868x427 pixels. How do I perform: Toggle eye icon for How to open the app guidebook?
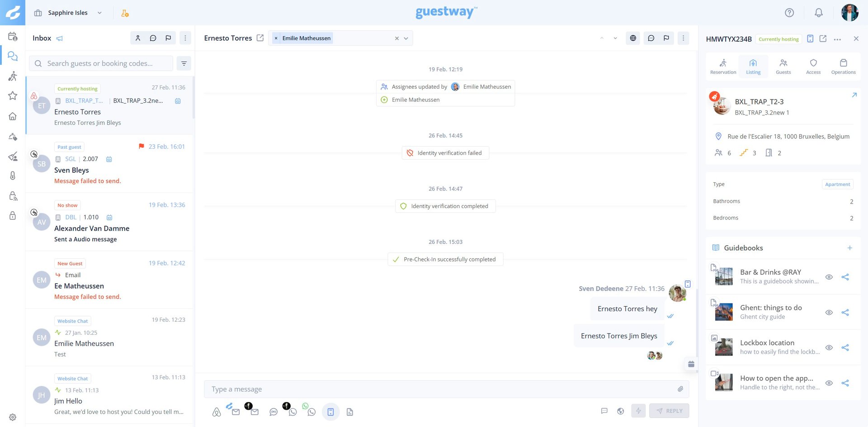click(829, 383)
